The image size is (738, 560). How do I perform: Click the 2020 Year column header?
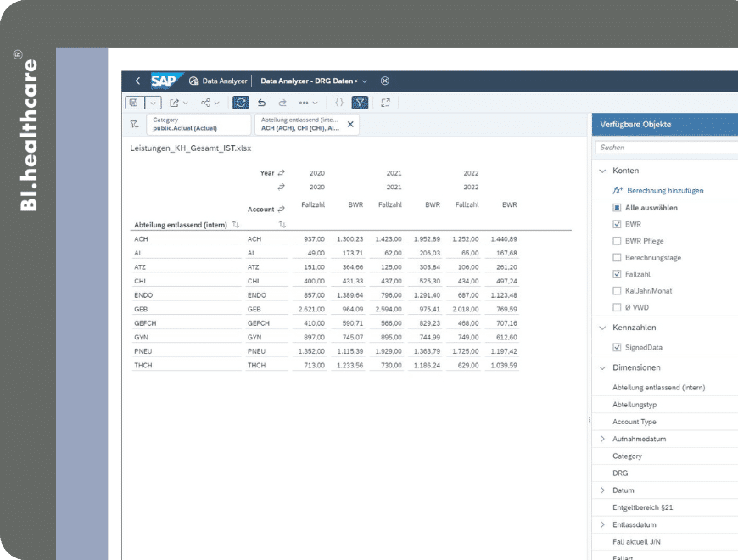(x=316, y=173)
